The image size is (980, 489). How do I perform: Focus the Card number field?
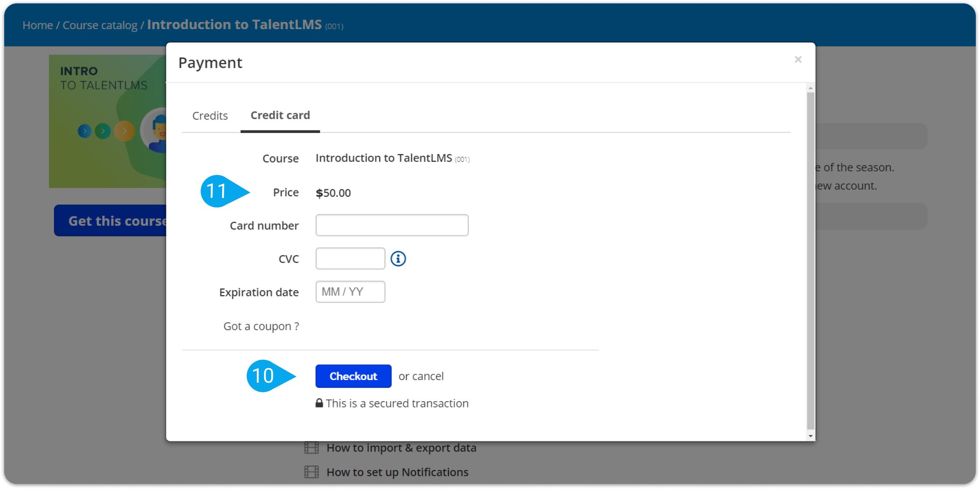click(392, 225)
